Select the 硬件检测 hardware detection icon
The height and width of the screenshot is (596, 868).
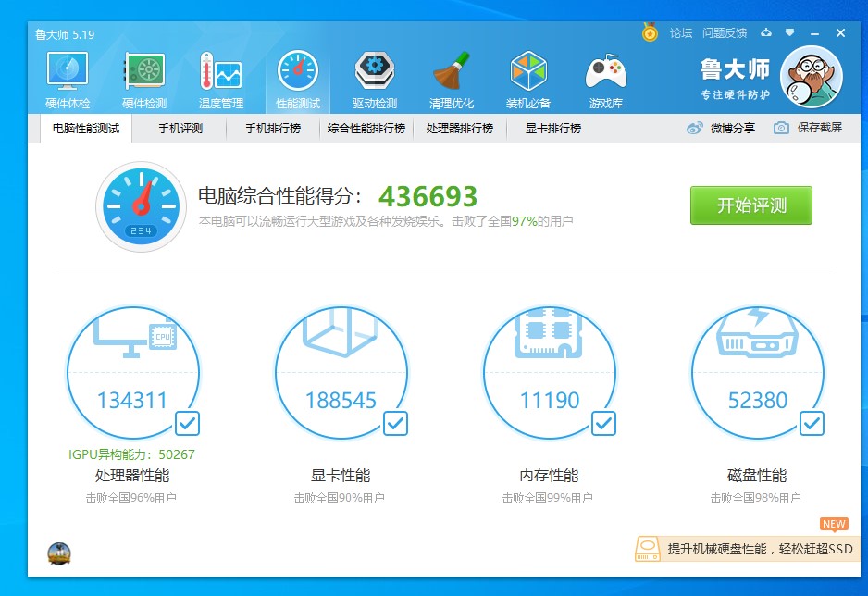(143, 78)
